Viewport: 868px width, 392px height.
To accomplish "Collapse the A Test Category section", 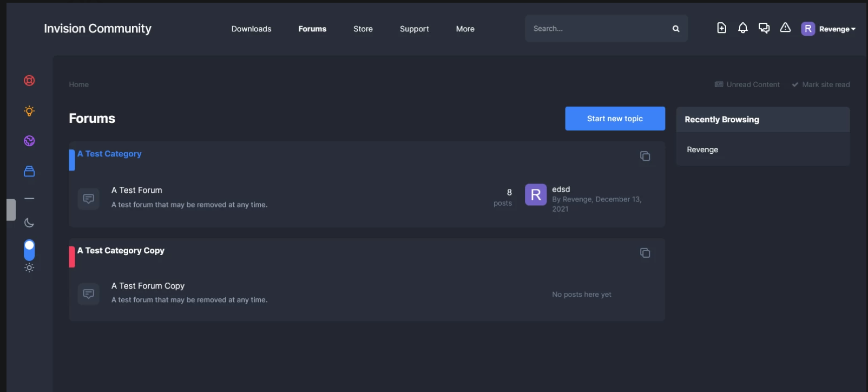I will (645, 156).
